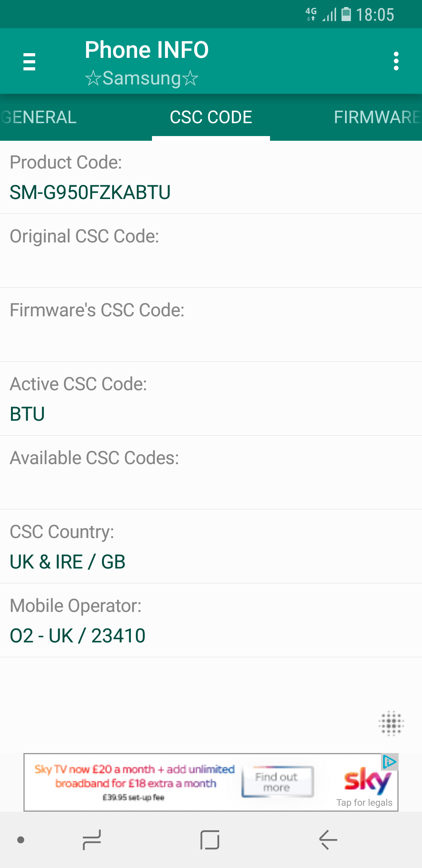Select the CSC CODE tab
This screenshot has height=868, width=422.
pos(211,117)
